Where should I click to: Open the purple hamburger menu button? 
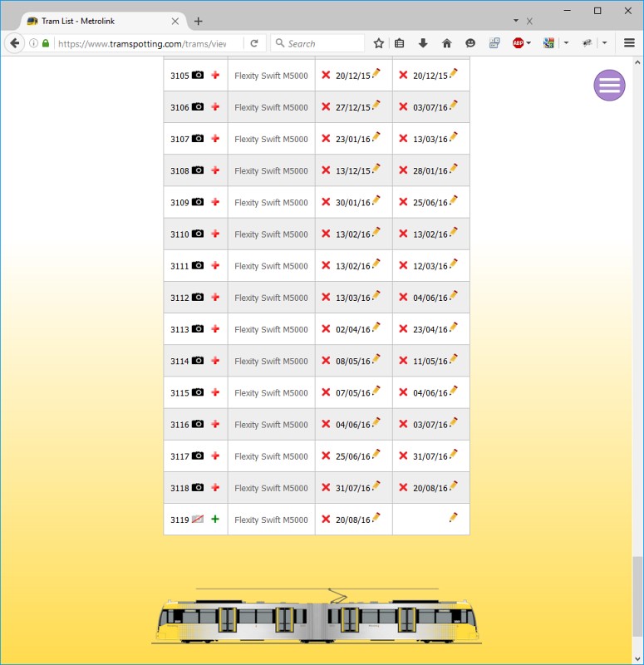point(609,86)
